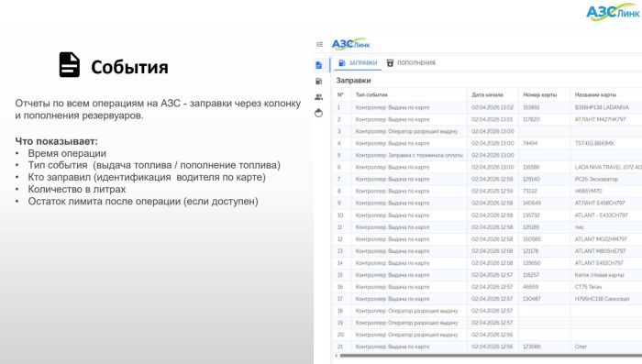Select card number 135650

pyautogui.click(x=531, y=263)
